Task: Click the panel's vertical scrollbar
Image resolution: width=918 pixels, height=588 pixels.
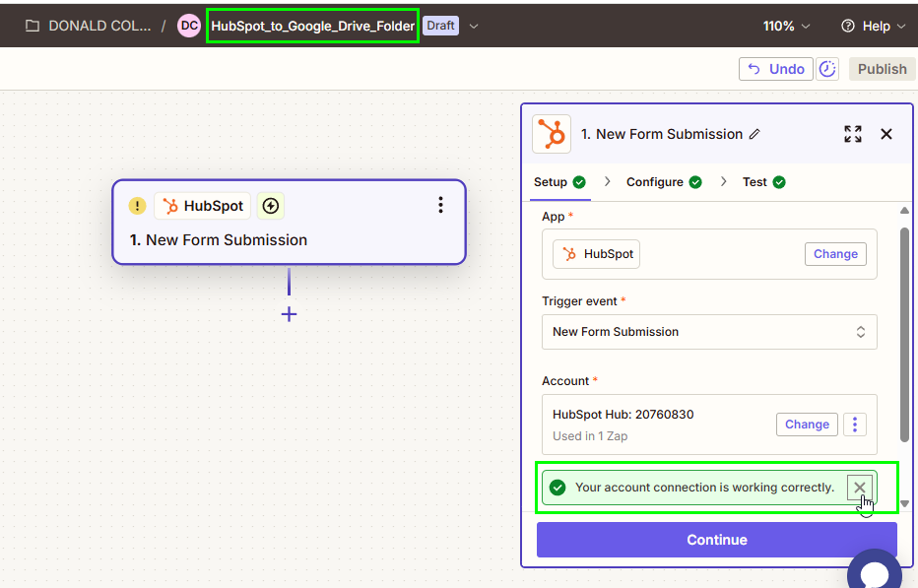Action: 904,335
